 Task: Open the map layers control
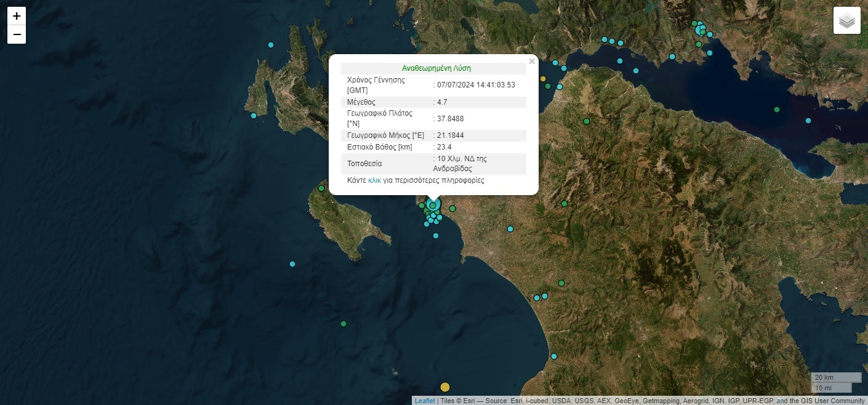click(847, 20)
